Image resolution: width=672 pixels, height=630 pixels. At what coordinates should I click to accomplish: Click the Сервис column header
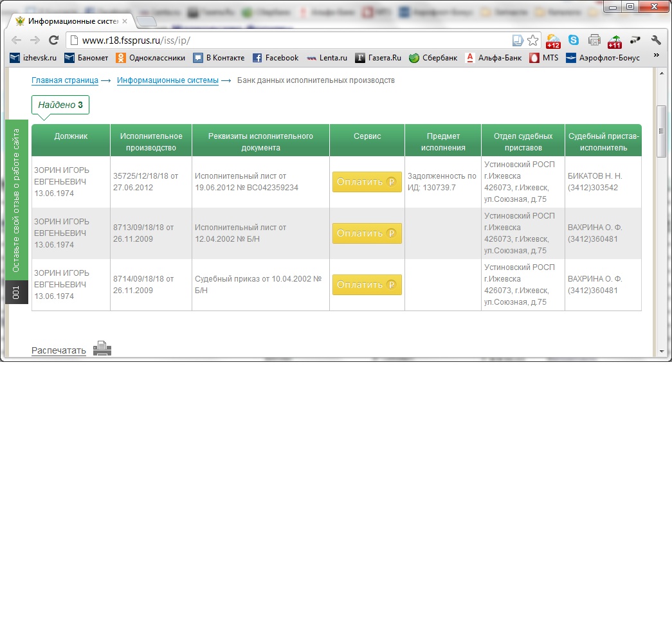click(x=367, y=140)
